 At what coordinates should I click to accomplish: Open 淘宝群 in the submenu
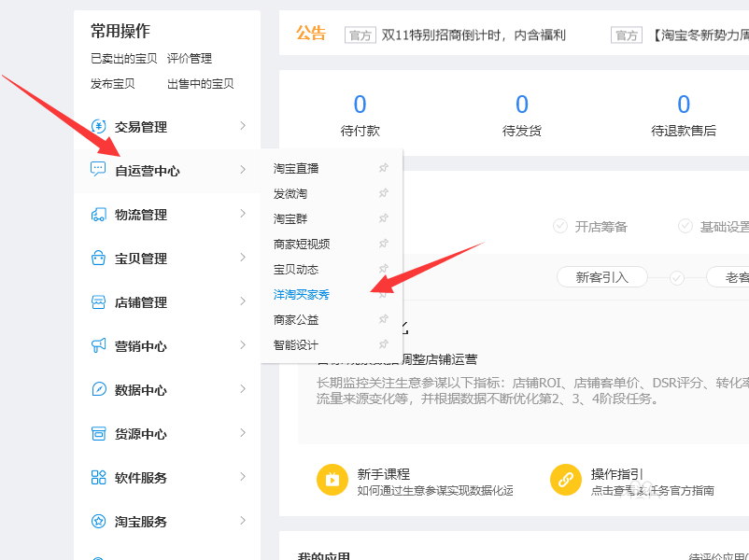tap(290, 219)
